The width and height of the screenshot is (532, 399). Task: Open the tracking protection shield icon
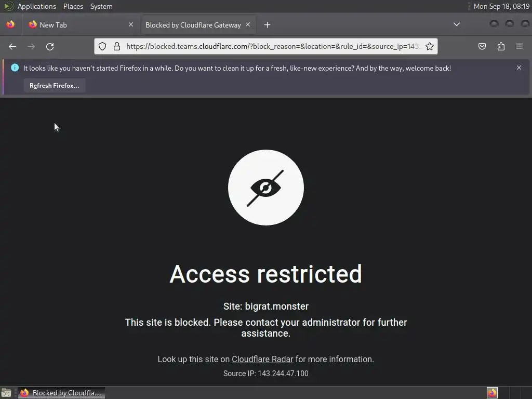coord(102,46)
